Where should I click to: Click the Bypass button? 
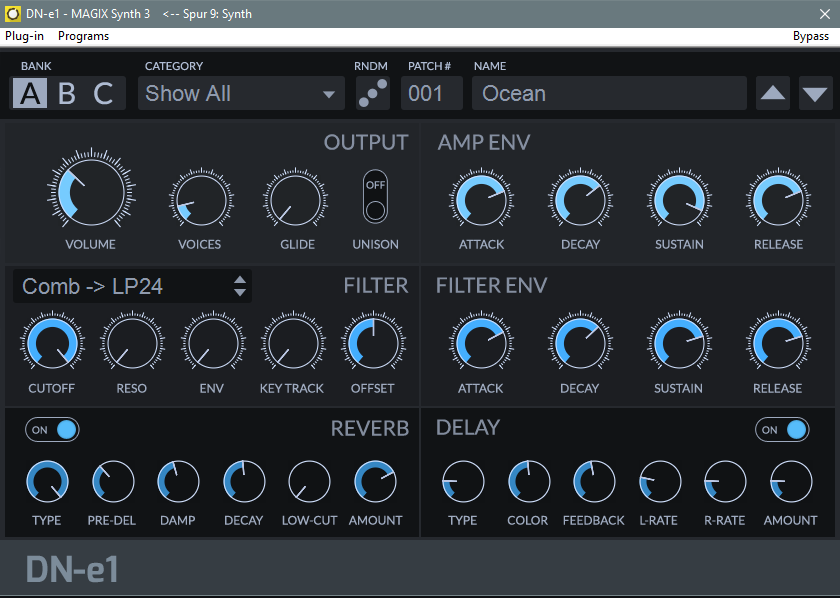click(811, 36)
